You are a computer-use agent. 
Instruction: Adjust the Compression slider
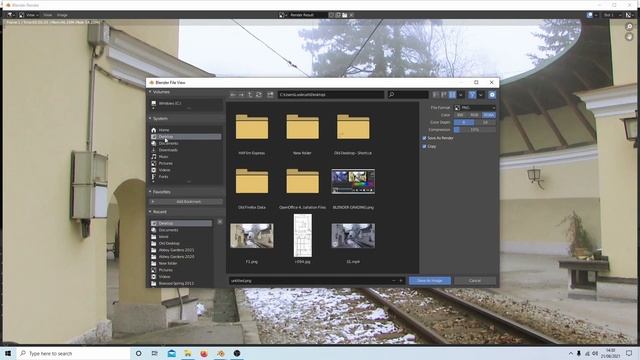[x=475, y=130]
